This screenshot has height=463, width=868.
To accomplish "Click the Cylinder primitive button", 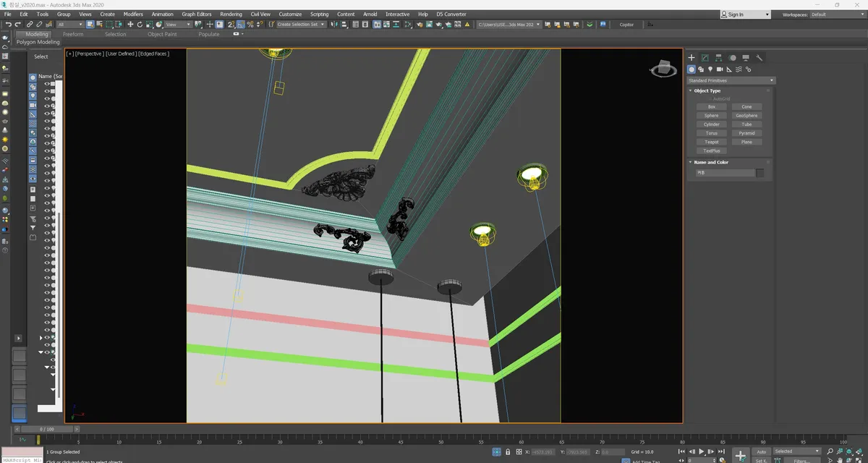I will (712, 124).
